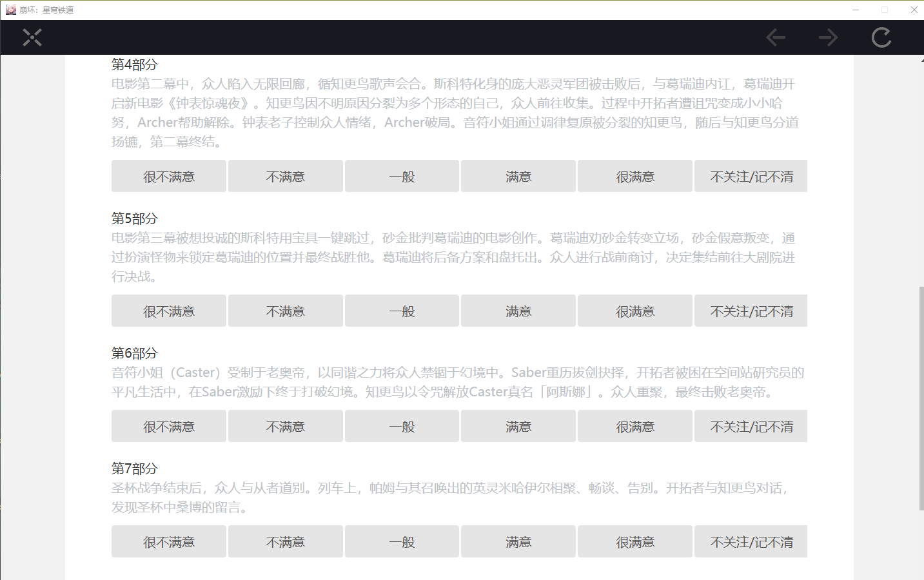Click the Honkai Star Rail app icon in title bar
The image size is (924, 580).
pos(10,10)
